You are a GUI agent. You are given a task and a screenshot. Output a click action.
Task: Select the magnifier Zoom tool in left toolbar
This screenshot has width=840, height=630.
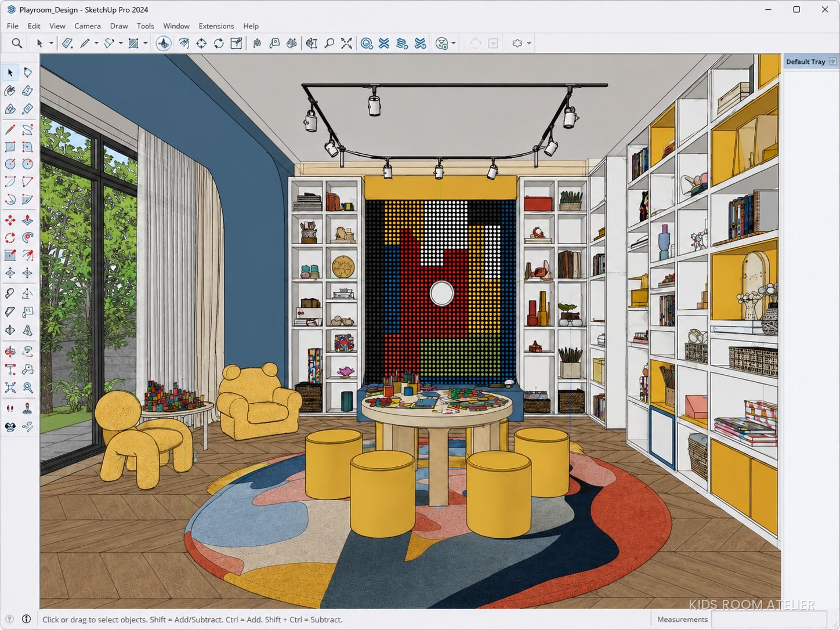click(x=27, y=387)
